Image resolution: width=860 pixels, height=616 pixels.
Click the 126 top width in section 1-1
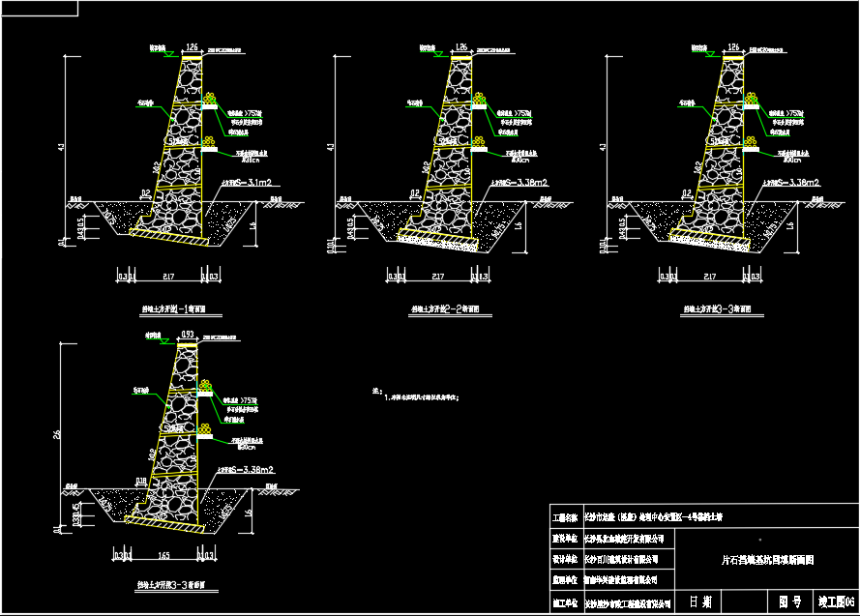coord(192,47)
